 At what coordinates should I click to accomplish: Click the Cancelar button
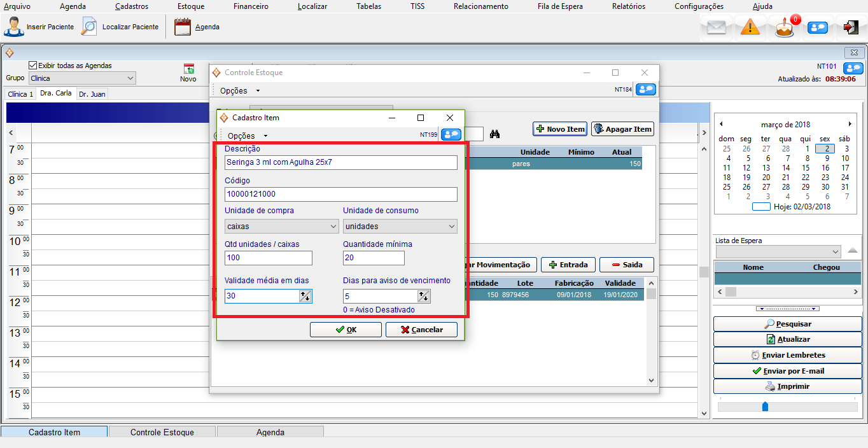(x=421, y=330)
